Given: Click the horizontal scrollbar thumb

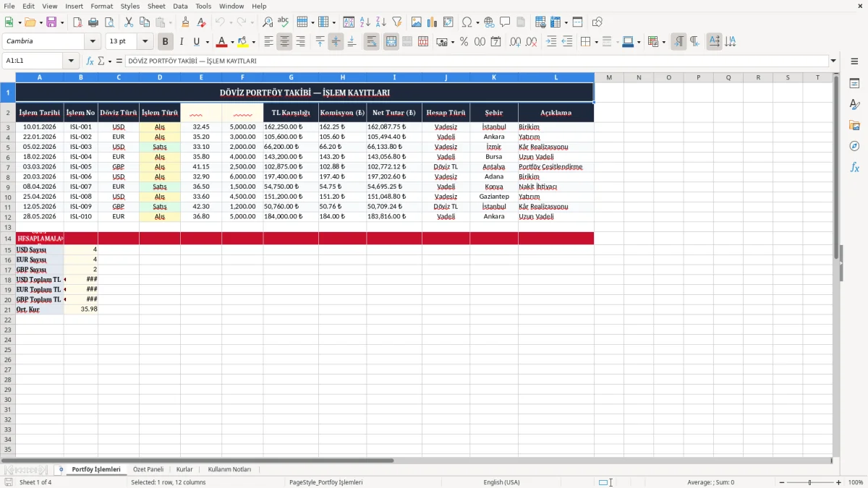Looking at the screenshot, I should tap(197, 461).
